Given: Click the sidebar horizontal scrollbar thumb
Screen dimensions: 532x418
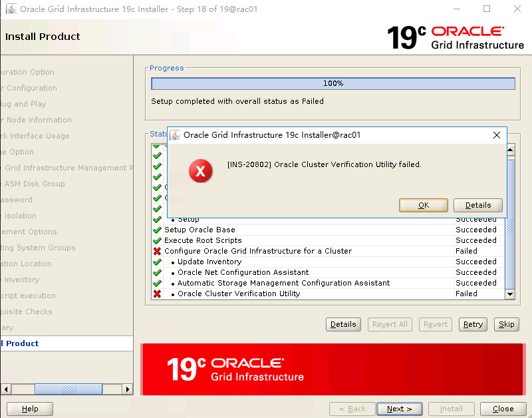Looking at the screenshot, I should click(x=68, y=389).
